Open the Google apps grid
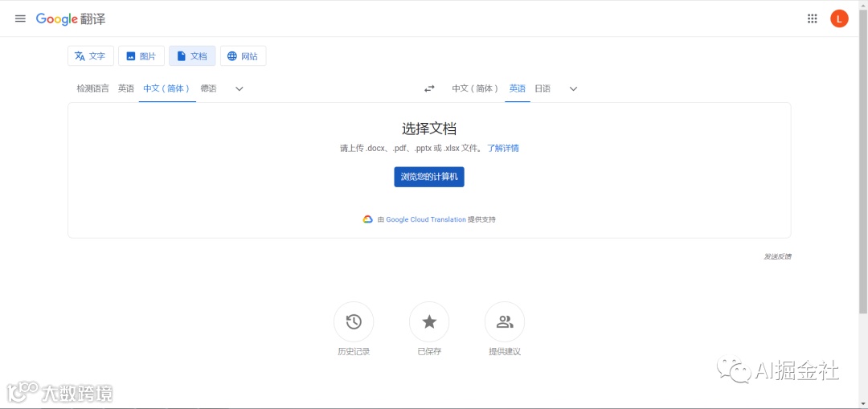 812,18
